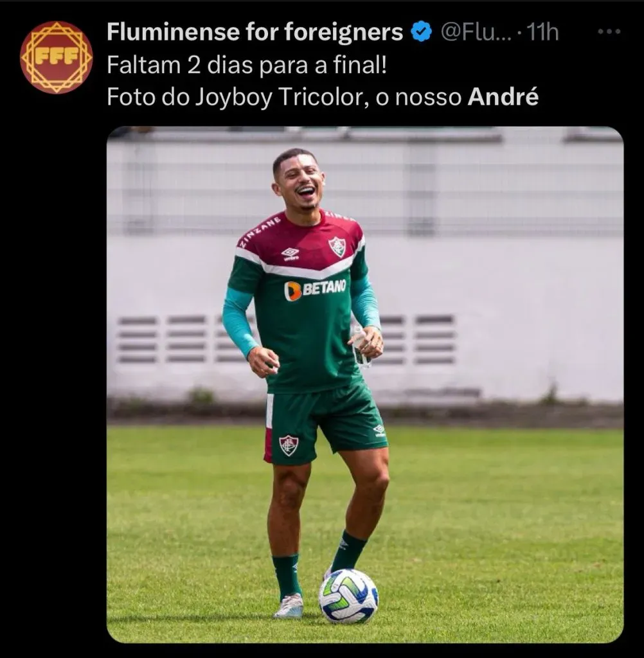Click the soccer ball in the photo
This screenshot has height=658, width=644.
click(x=348, y=596)
